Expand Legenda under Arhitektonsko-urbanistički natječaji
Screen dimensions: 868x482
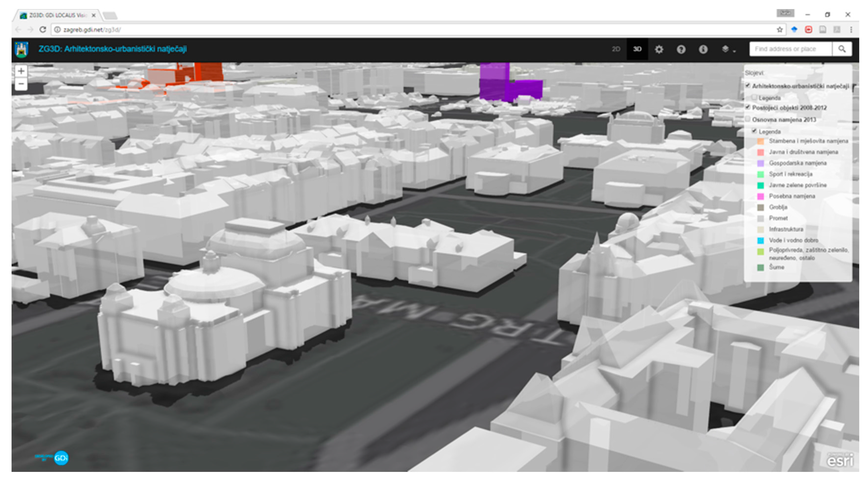point(754,98)
